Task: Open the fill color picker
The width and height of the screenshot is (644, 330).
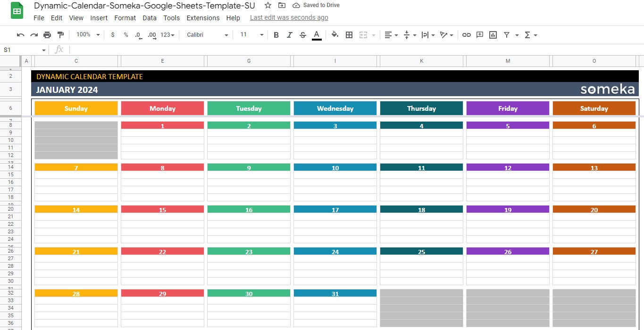Action: [x=335, y=35]
